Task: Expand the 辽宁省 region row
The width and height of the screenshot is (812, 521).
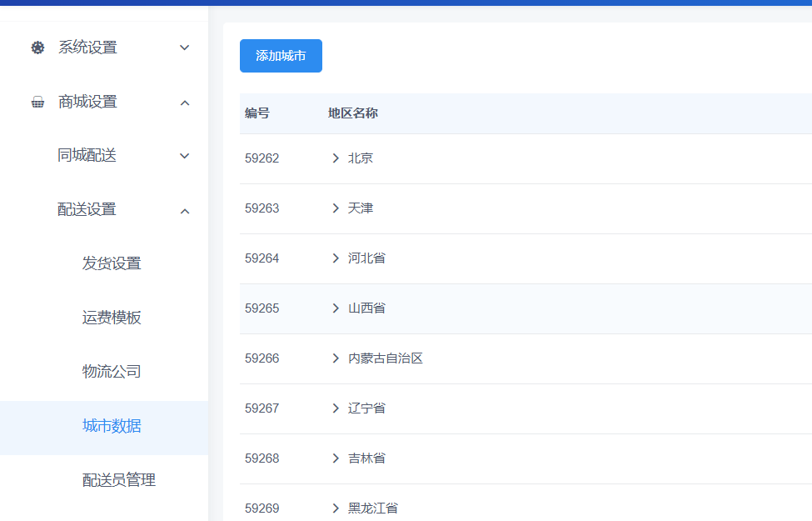Action: (x=336, y=408)
